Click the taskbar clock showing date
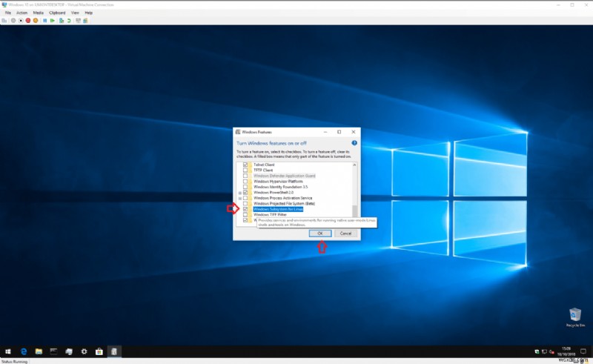 click(566, 351)
